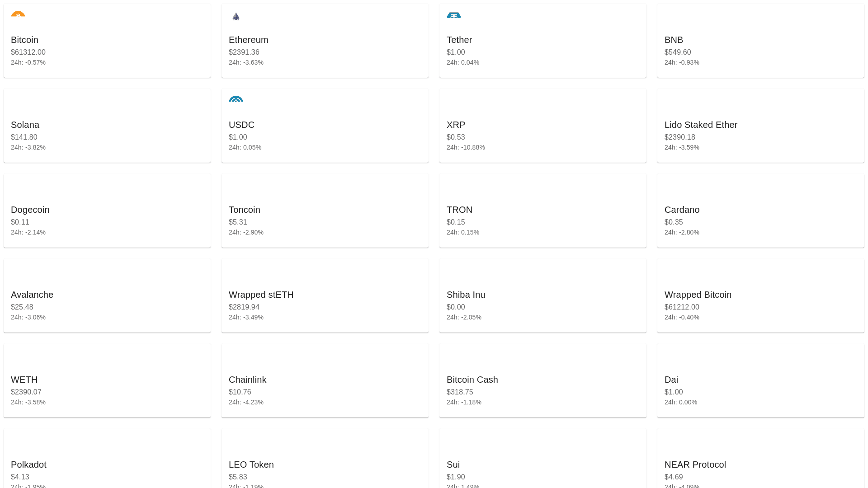Click the Wrapped stETH price $2819.94
This screenshot has width=868, height=488.
click(x=244, y=307)
